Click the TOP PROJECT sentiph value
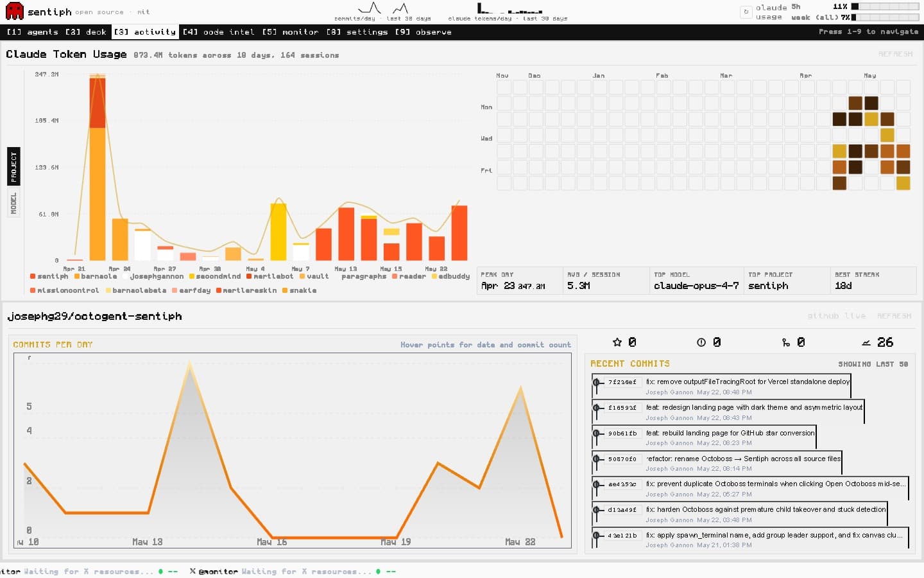The height and width of the screenshot is (578, 924). [x=768, y=286]
